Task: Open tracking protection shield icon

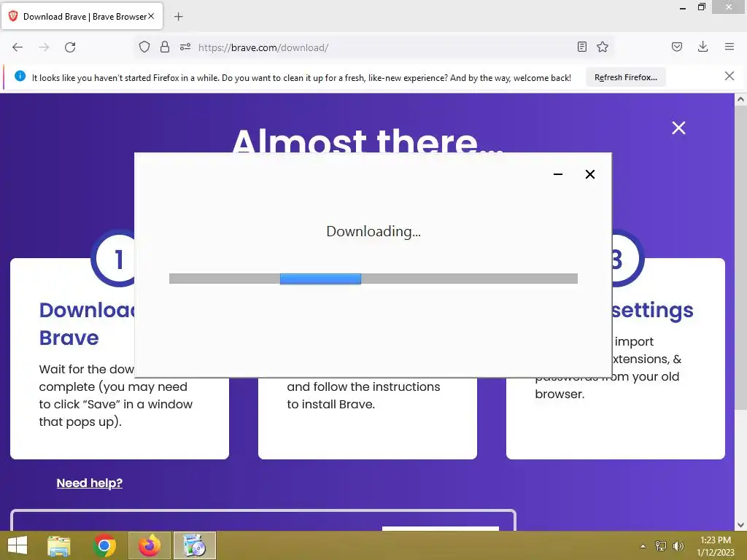Action: pos(144,47)
